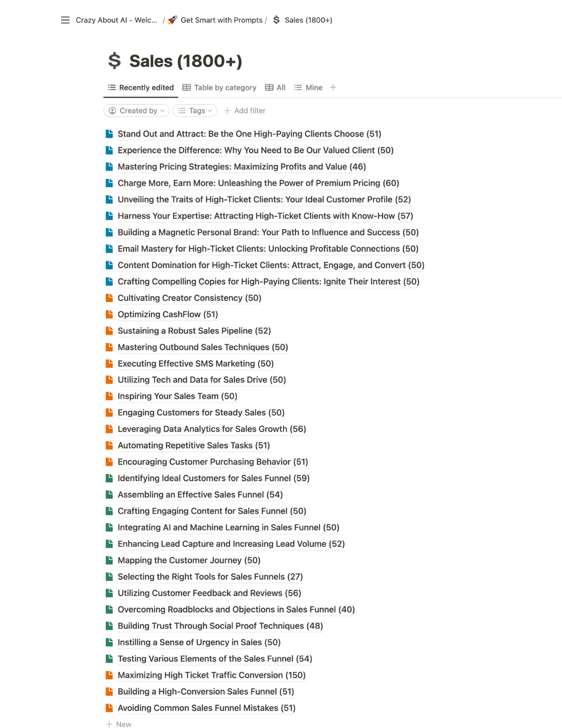Click New to add a page
Screen dimensions: 562x728
[x=119, y=724]
